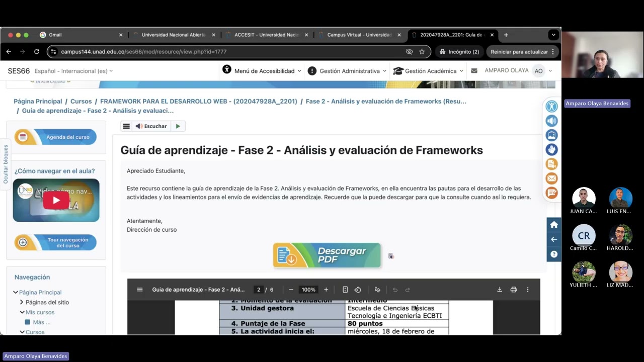Click the eye-slash tracking icon in address bar

pyautogui.click(x=409, y=51)
